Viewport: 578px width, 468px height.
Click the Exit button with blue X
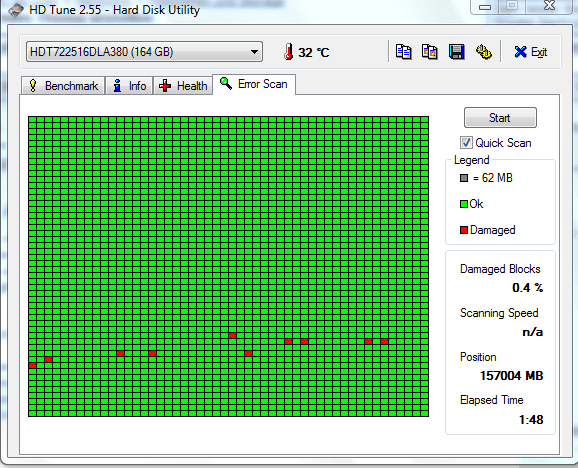click(x=530, y=52)
